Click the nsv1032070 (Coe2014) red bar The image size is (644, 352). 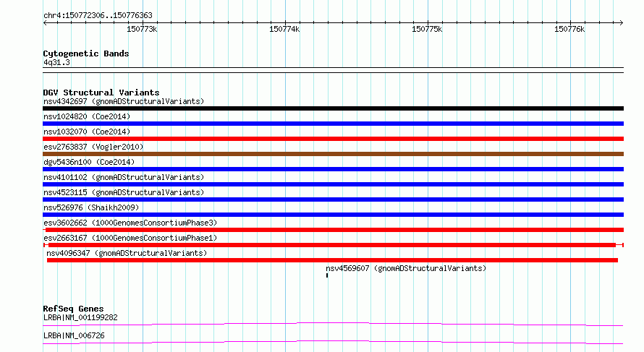[333, 139]
